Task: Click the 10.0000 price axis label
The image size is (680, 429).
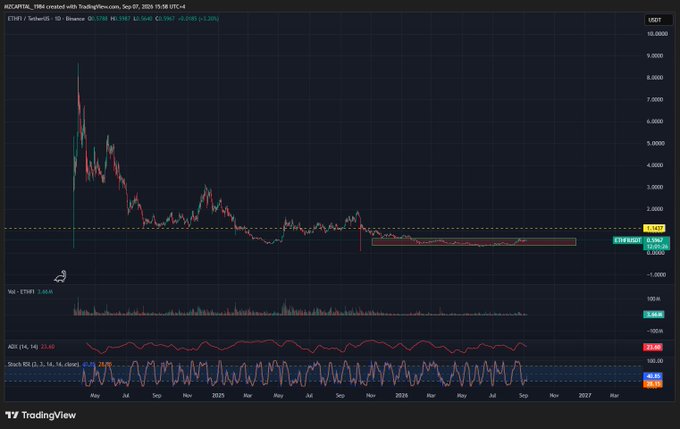Action: tap(657, 34)
